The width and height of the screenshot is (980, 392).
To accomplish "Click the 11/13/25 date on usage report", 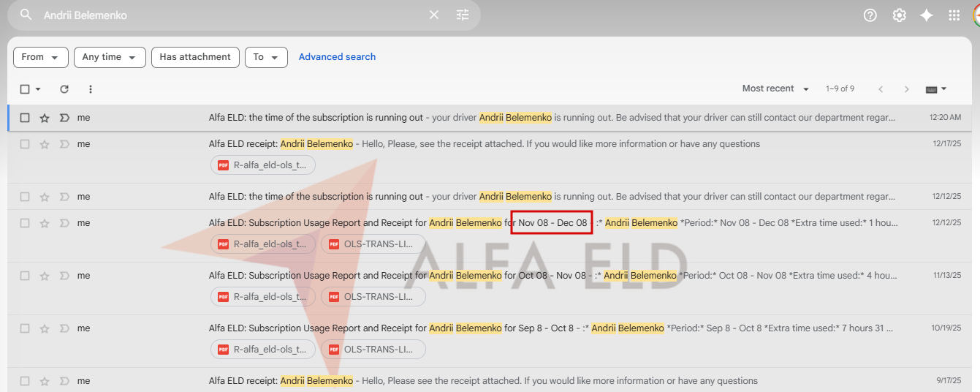I will [x=947, y=276].
